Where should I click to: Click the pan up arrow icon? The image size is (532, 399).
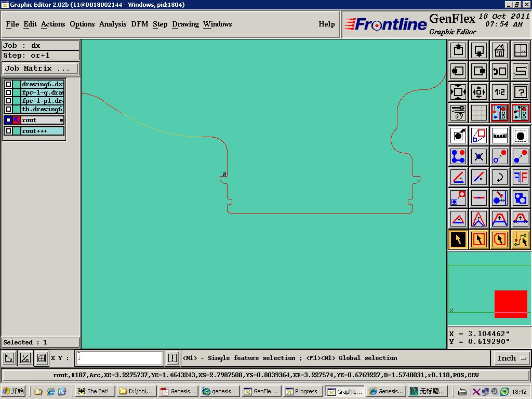pyautogui.click(x=458, y=50)
